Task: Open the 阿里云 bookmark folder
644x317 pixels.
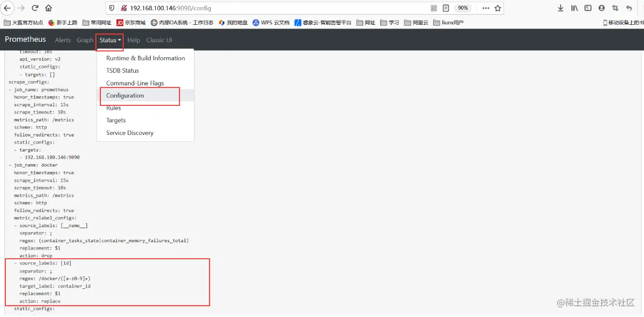Action: click(417, 22)
